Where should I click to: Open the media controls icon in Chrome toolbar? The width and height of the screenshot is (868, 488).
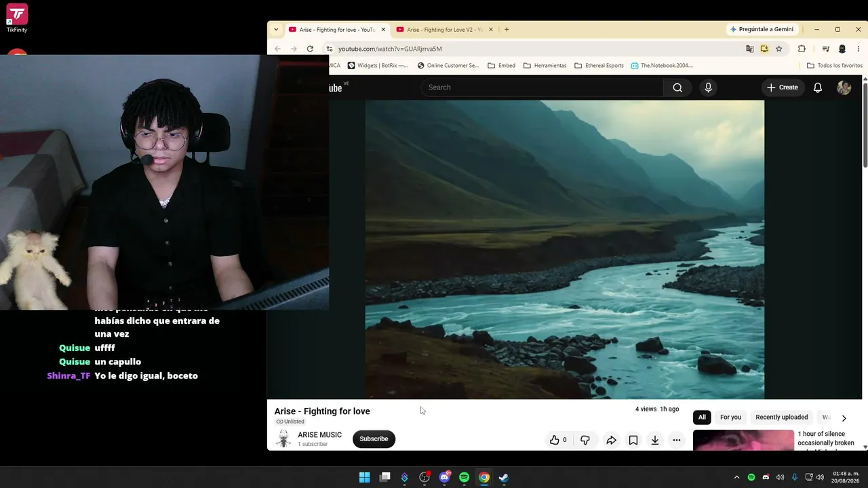click(825, 49)
